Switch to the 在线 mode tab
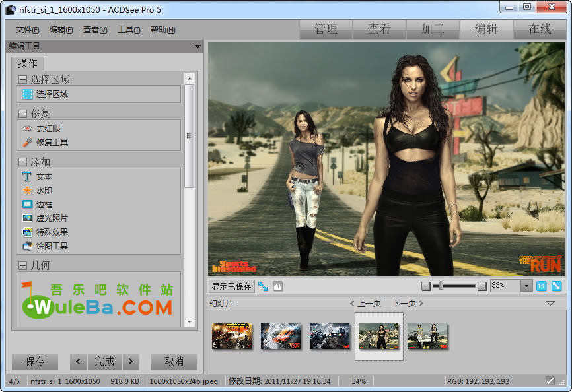The width and height of the screenshot is (572, 392). [x=540, y=29]
